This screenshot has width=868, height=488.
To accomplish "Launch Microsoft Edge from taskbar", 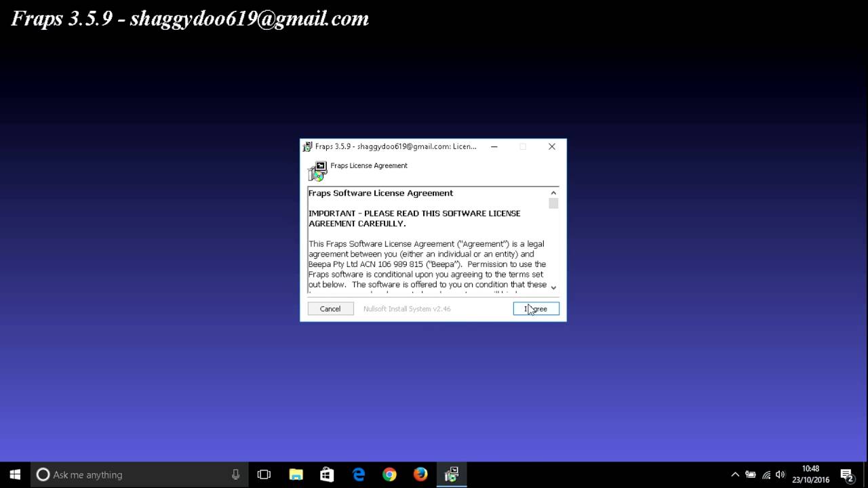I will click(358, 474).
